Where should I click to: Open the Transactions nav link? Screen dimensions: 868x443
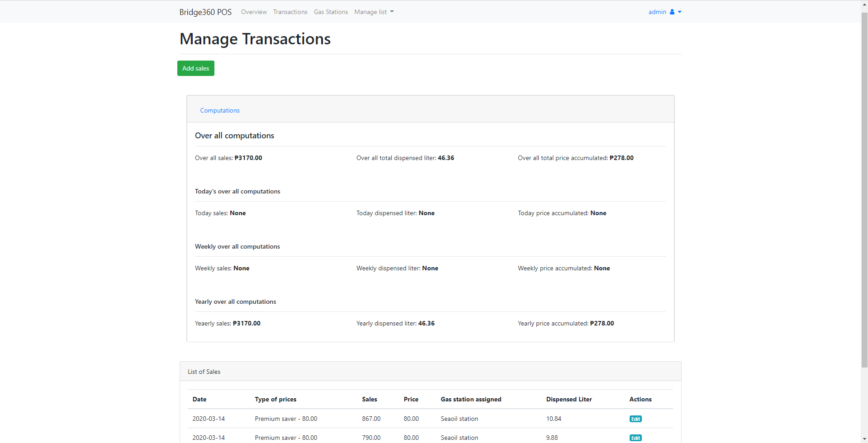(x=290, y=12)
